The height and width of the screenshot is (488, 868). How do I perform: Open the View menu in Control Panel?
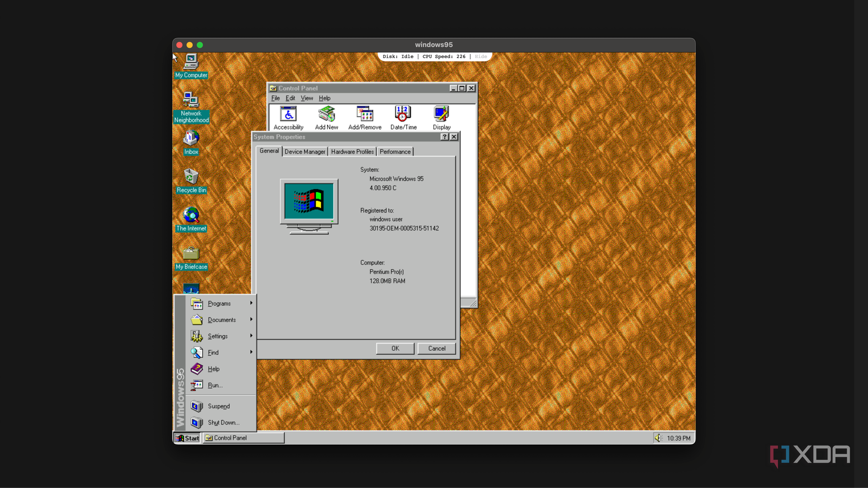[307, 98]
